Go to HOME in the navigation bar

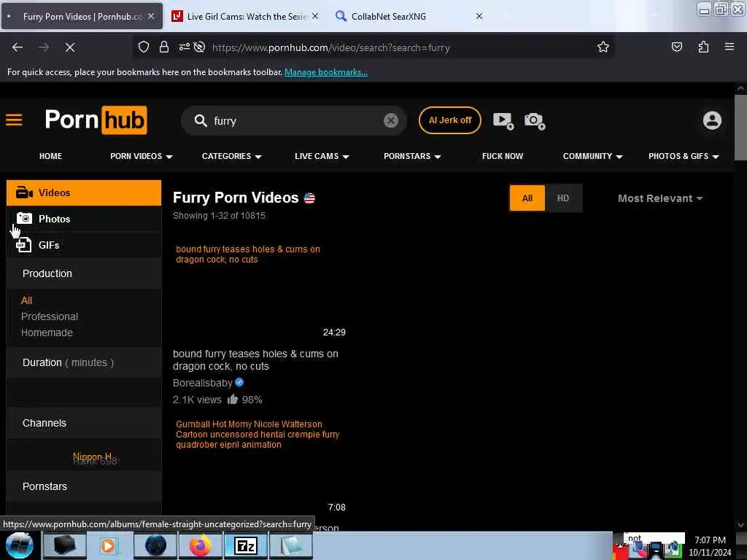50,156
